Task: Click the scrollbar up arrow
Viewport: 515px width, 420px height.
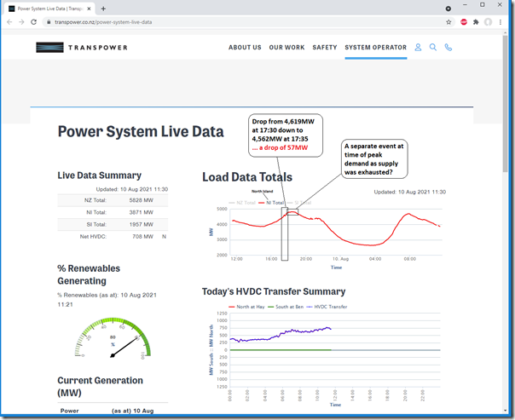Action: click(505, 33)
